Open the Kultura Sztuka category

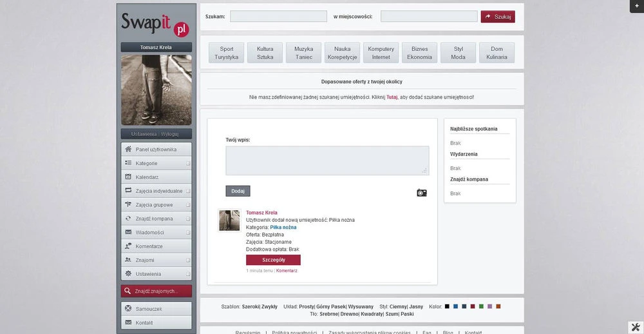pyautogui.click(x=265, y=53)
